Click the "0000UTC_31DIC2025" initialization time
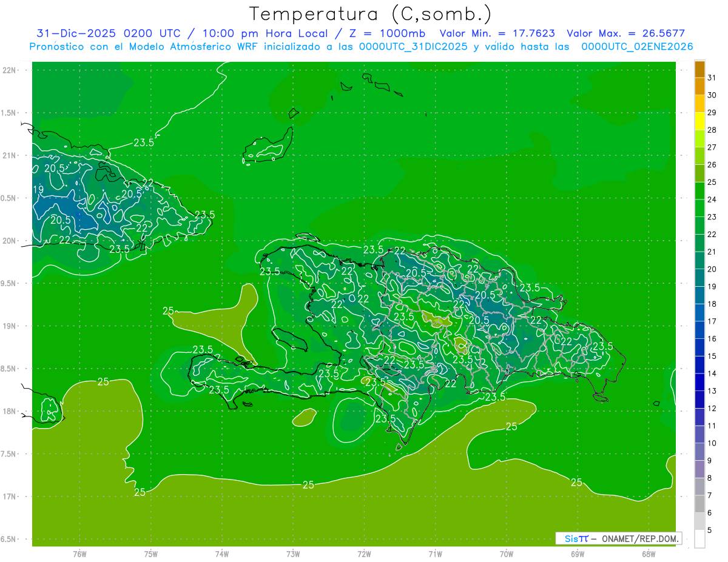Screen dimensions: 728x562 coord(413,47)
